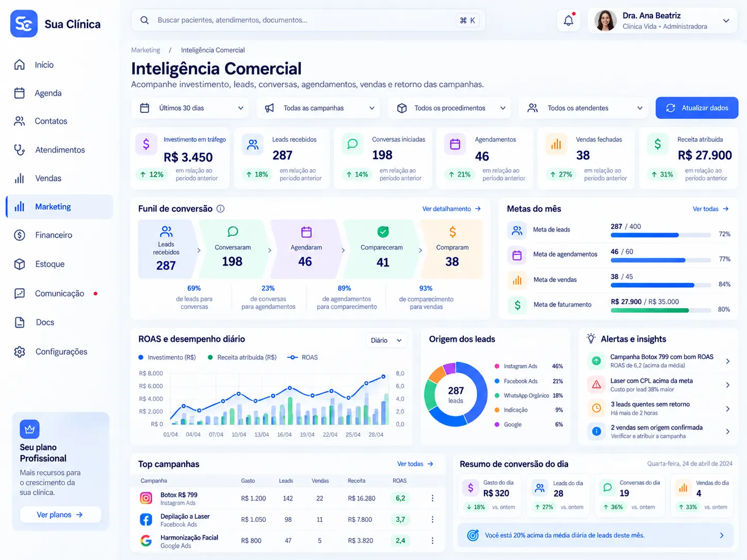
Task: Open row options for Botox R$ 799 campaign
Action: point(432,498)
